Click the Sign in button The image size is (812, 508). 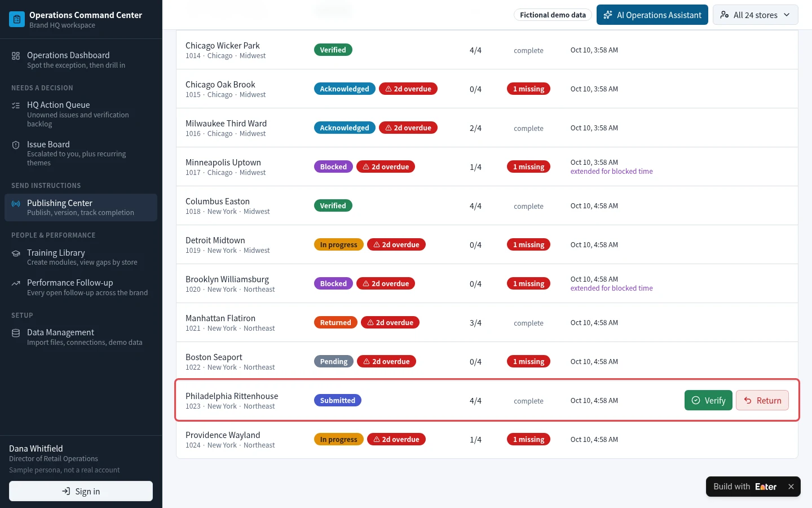81,491
